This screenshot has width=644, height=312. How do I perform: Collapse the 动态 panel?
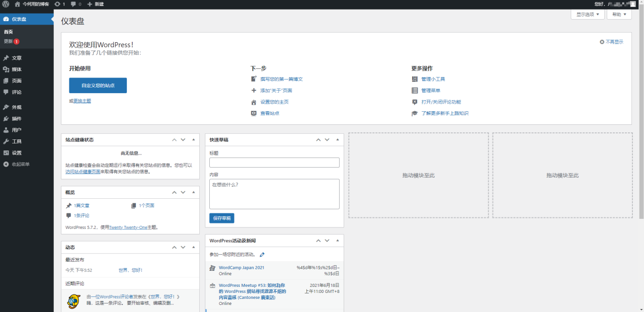pyautogui.click(x=194, y=247)
